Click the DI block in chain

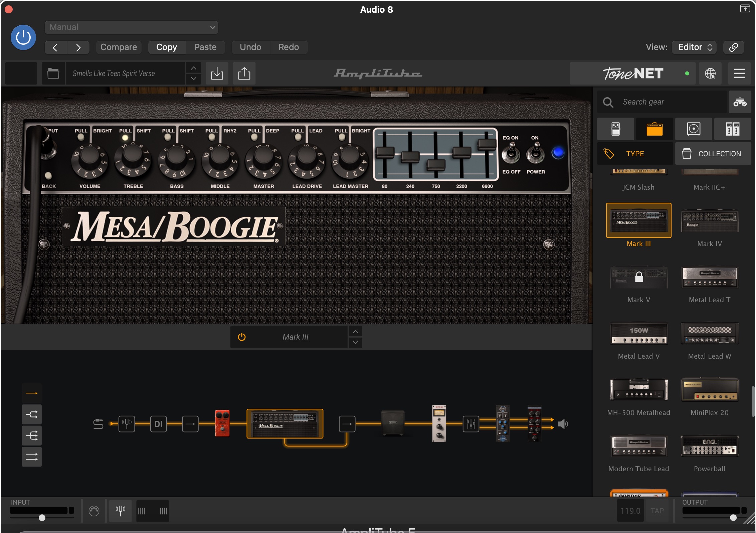pos(158,424)
